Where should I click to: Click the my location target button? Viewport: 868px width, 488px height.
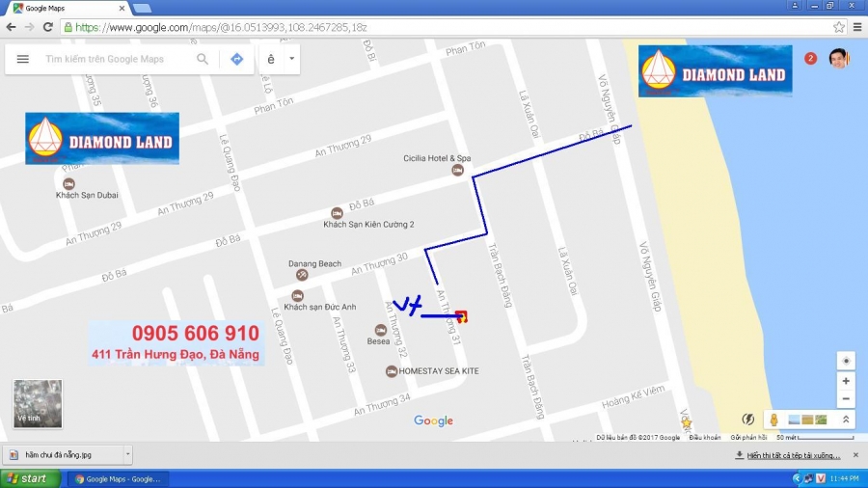(x=846, y=361)
